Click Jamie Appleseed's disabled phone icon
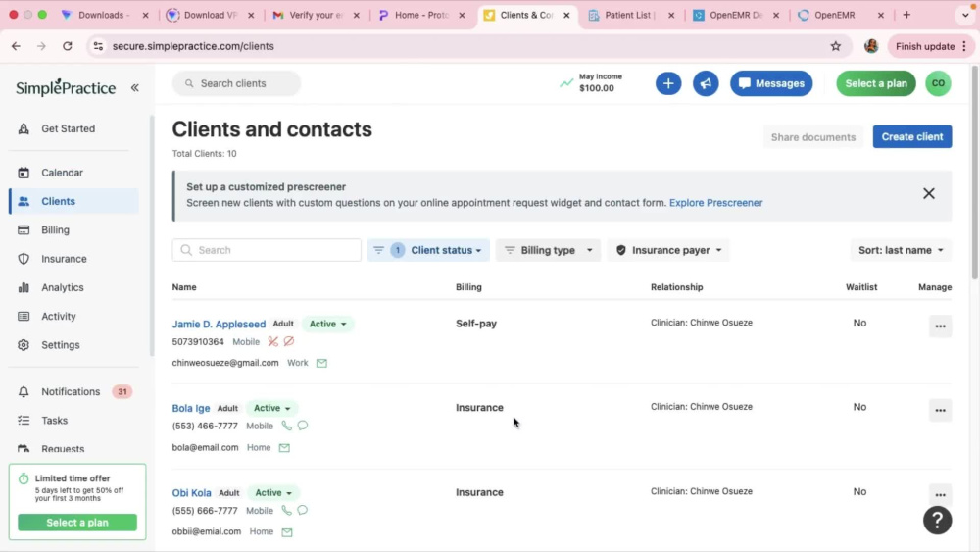 click(x=273, y=341)
